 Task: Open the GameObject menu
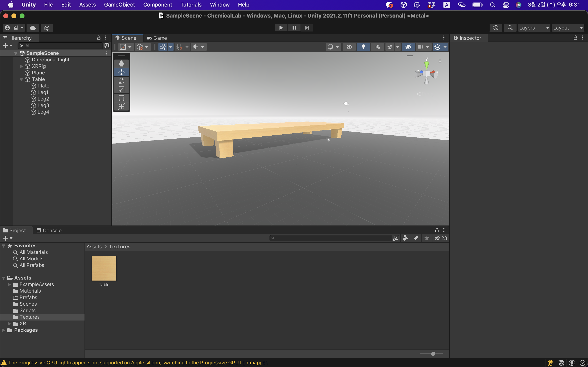119,5
